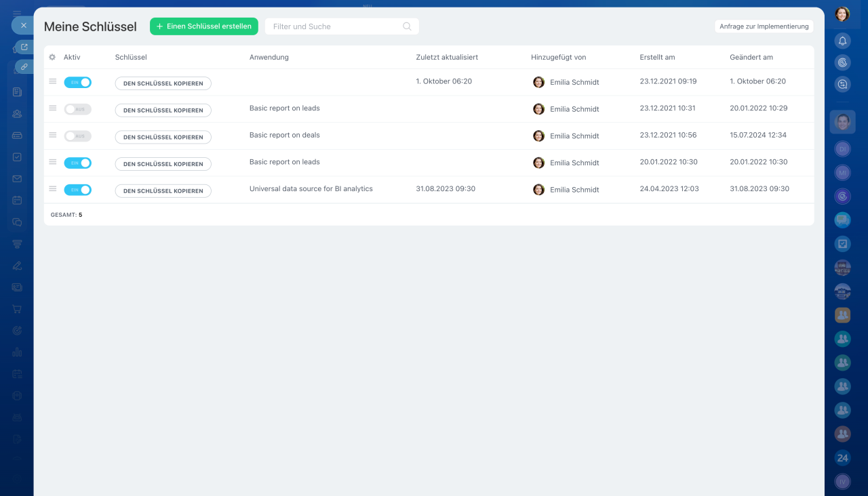Click 'Einen Schlüssel erstellen' button
Viewport: 868px width, 496px height.
203,26
